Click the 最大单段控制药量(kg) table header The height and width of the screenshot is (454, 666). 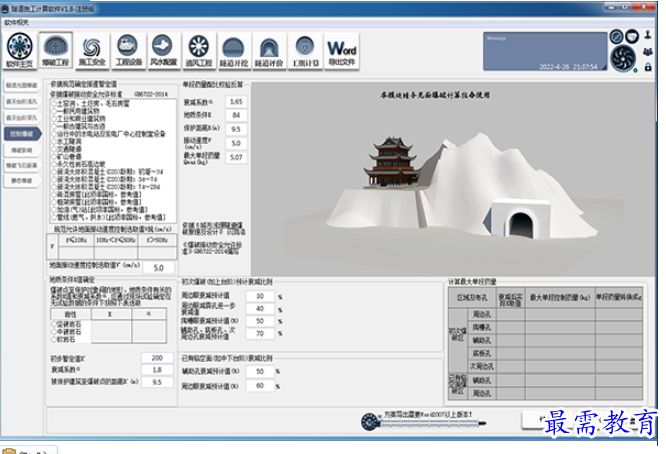pyautogui.click(x=560, y=298)
